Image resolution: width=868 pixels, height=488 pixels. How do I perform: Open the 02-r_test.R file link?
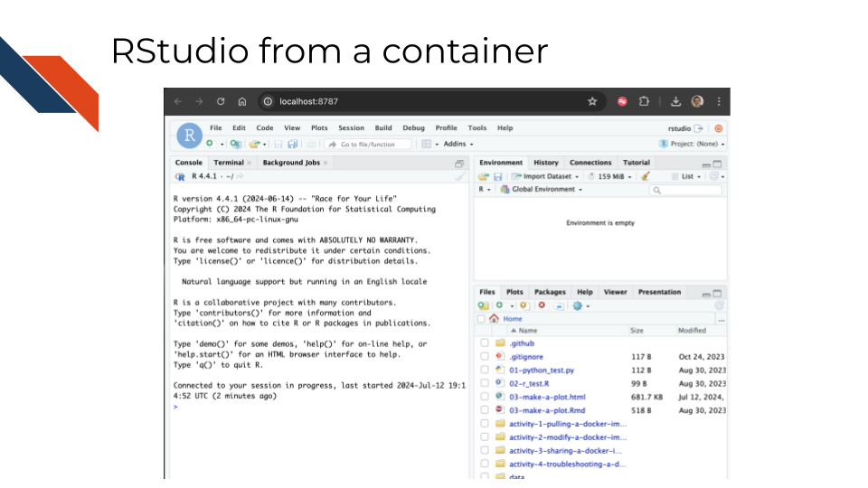tap(529, 383)
